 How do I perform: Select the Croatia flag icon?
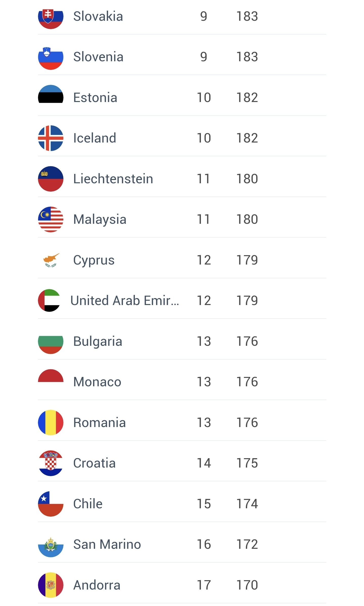point(51,463)
